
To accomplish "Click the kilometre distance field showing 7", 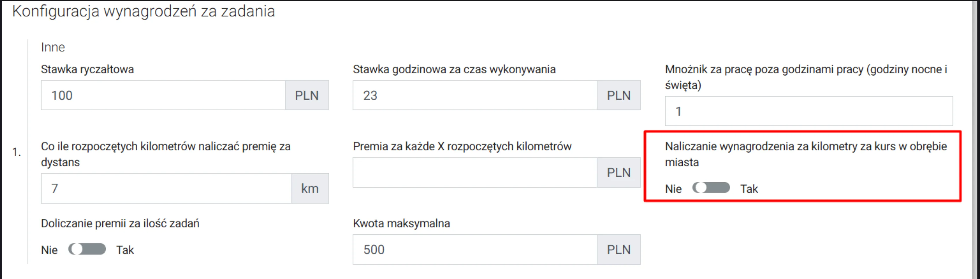I will pos(166,188).
